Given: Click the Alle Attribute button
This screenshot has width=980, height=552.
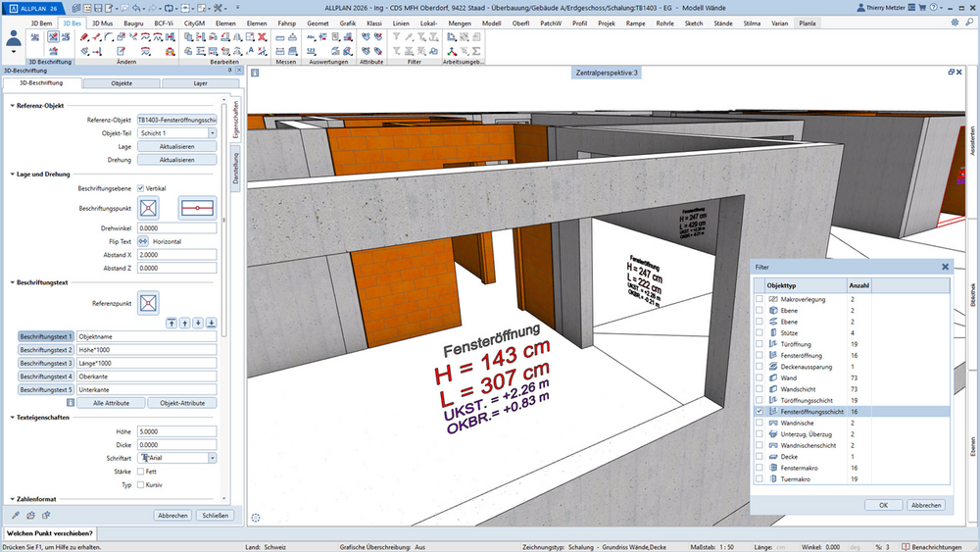Looking at the screenshot, I should coord(112,403).
